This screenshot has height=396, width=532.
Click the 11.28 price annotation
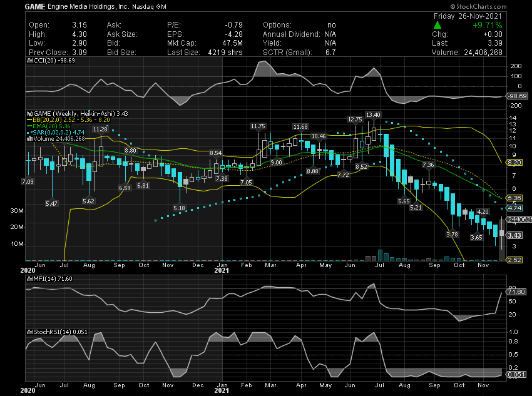pyautogui.click(x=100, y=129)
